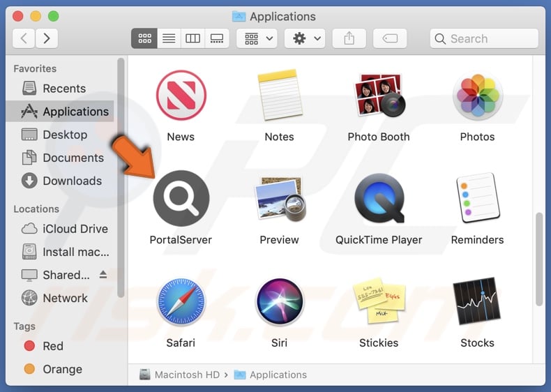The height and width of the screenshot is (392, 551).
Task: Open the Siri app icon
Action: click(280, 301)
